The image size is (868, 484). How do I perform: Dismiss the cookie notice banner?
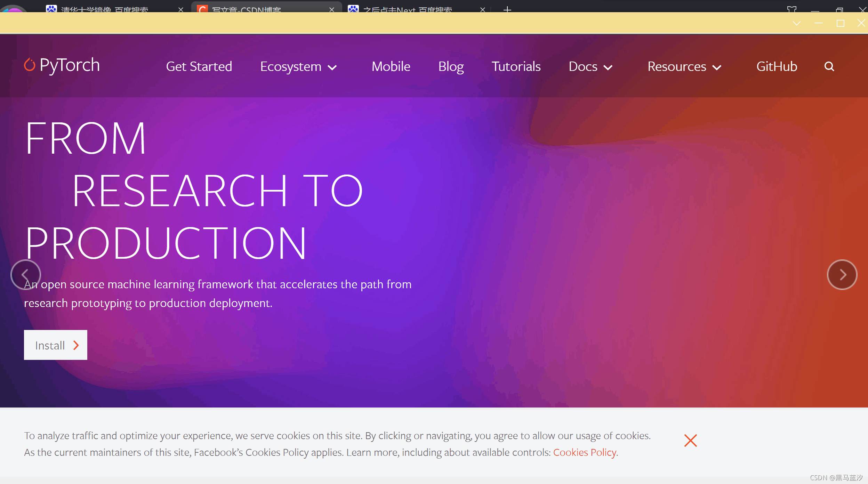690,441
